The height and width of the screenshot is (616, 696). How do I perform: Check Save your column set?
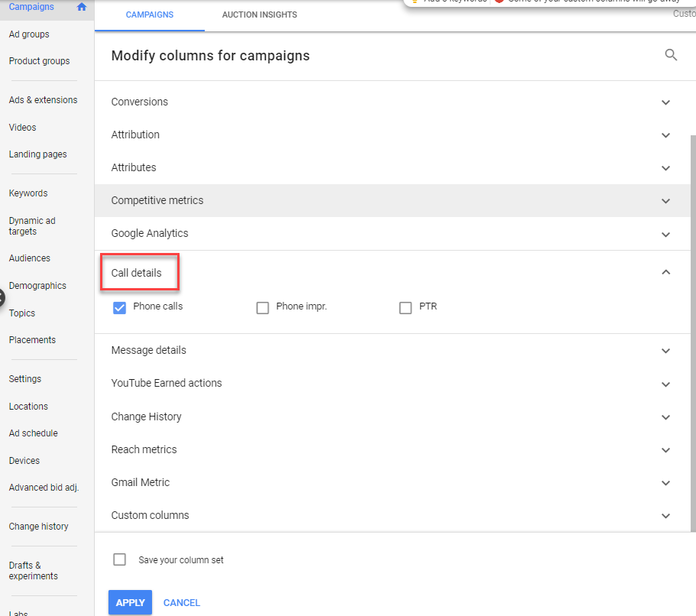(x=120, y=559)
